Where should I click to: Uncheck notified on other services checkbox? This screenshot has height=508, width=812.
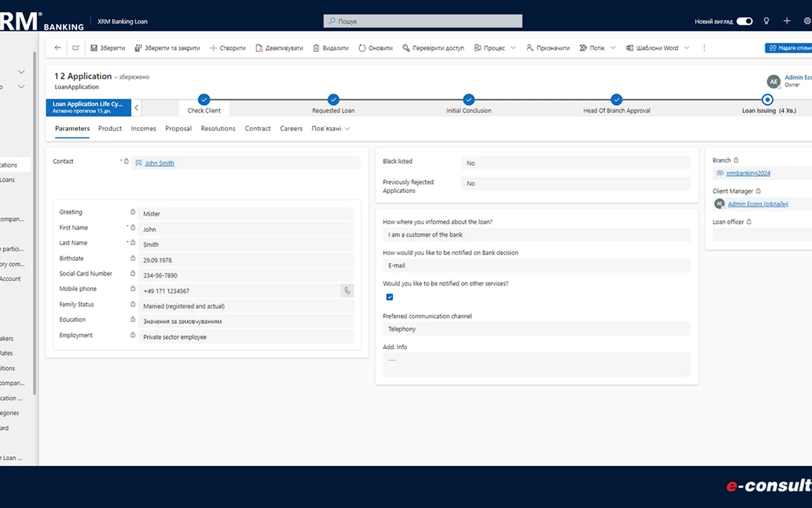390,297
